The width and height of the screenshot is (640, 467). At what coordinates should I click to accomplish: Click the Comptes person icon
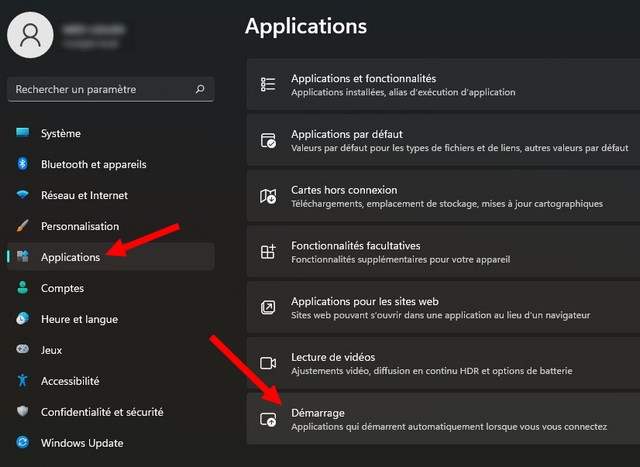click(22, 287)
